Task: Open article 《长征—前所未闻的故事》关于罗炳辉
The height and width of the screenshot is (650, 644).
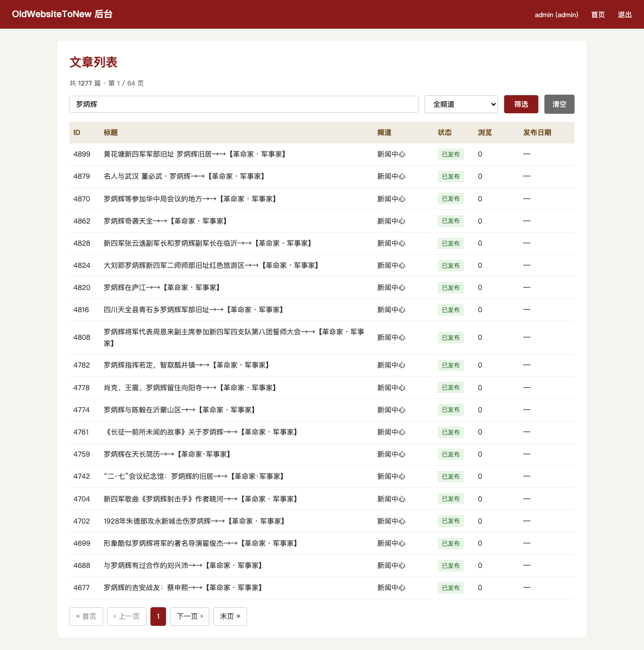Action: click(202, 432)
